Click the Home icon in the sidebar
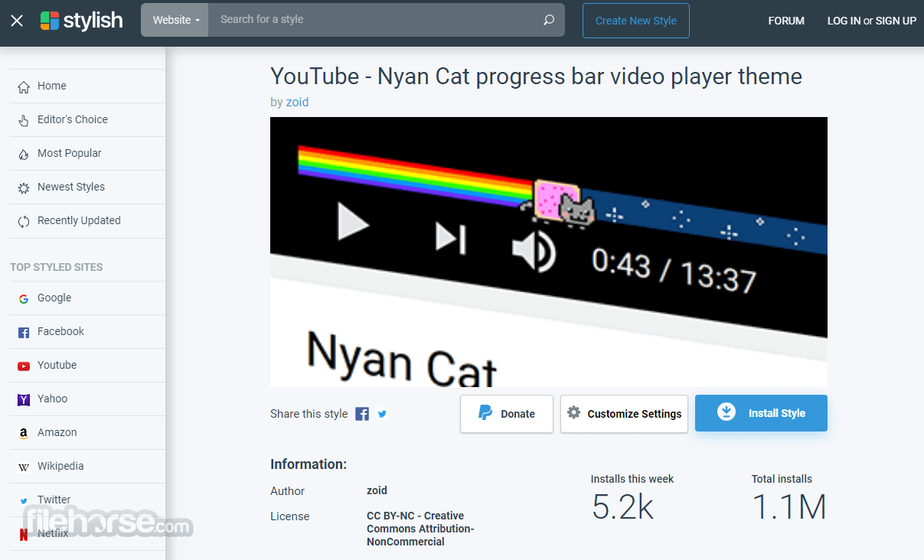Screen dimensions: 924x560 coord(24,86)
